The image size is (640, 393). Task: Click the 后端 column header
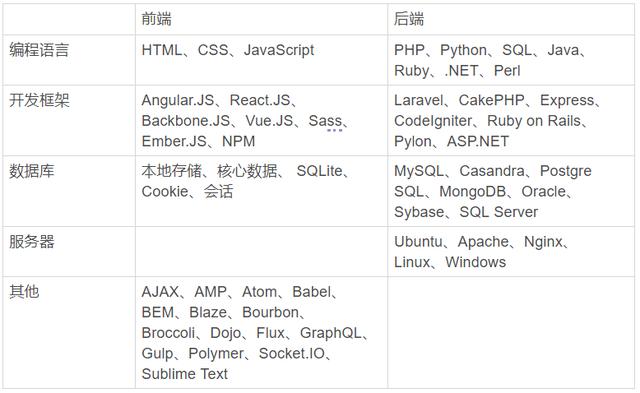(409, 19)
